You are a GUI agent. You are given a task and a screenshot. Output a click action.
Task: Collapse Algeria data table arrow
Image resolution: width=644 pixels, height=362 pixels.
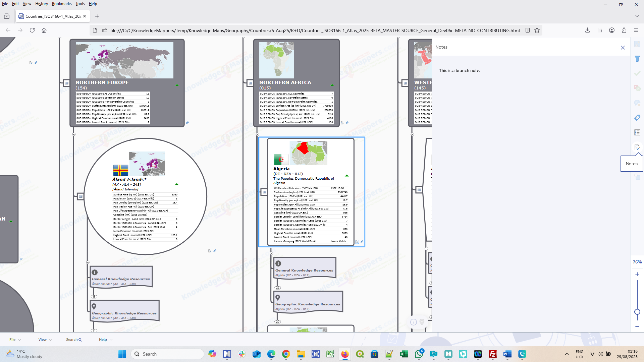click(347, 176)
